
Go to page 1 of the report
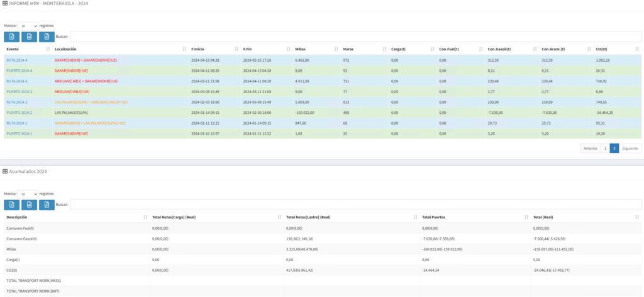click(x=604, y=148)
